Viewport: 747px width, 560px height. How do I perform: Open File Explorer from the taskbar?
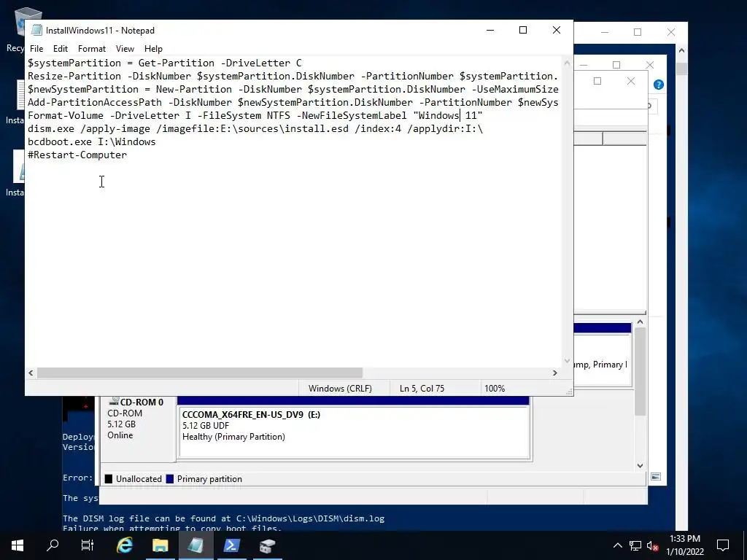point(160,545)
